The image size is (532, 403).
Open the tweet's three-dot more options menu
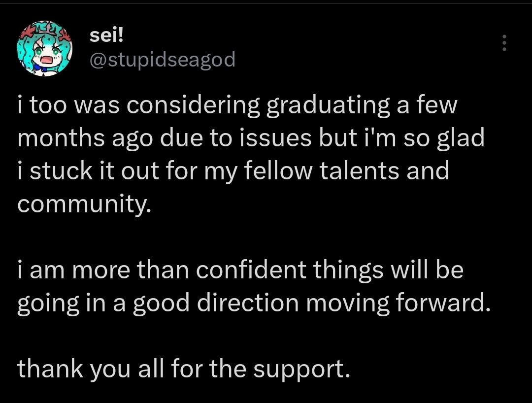(504, 43)
